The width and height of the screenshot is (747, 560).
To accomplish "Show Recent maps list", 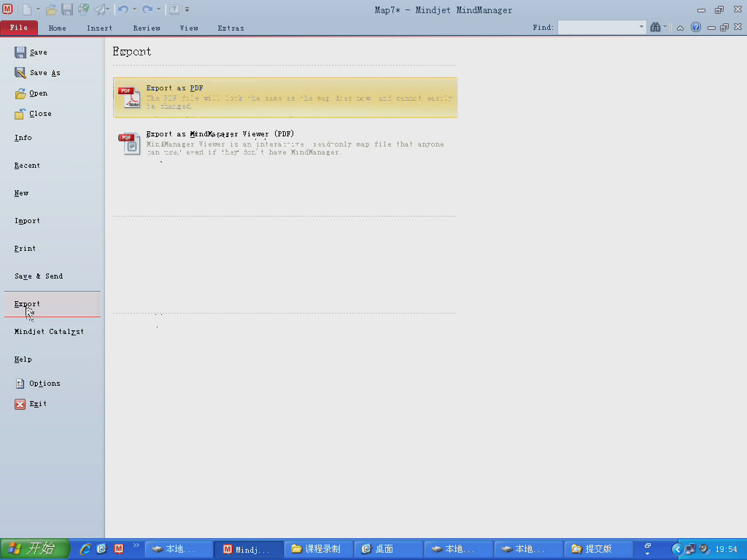I will click(27, 166).
